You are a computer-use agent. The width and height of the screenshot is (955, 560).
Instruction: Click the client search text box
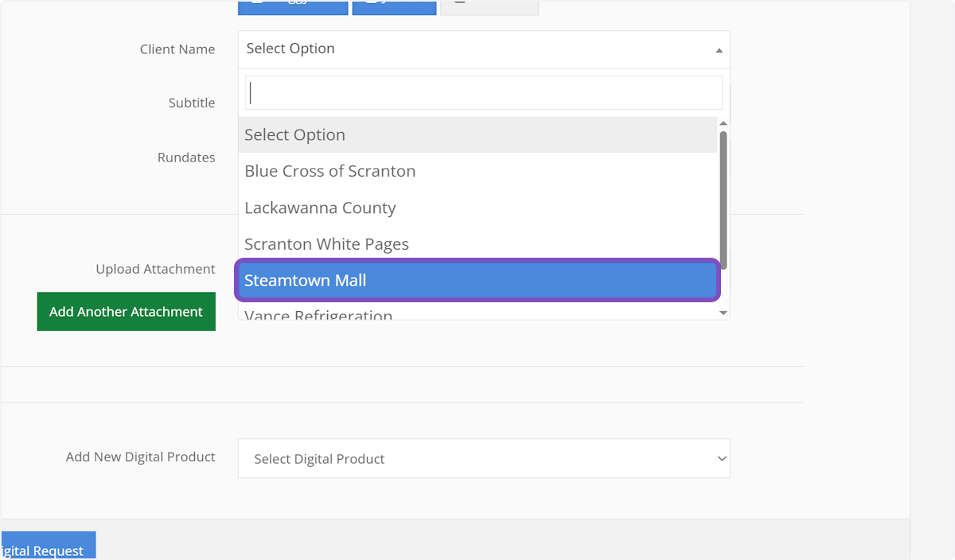coord(483,93)
